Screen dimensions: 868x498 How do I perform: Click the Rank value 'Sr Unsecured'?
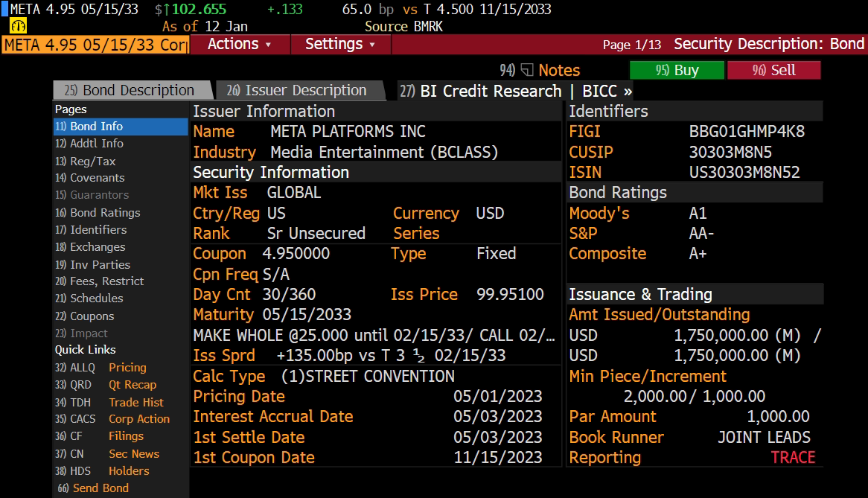coord(316,234)
